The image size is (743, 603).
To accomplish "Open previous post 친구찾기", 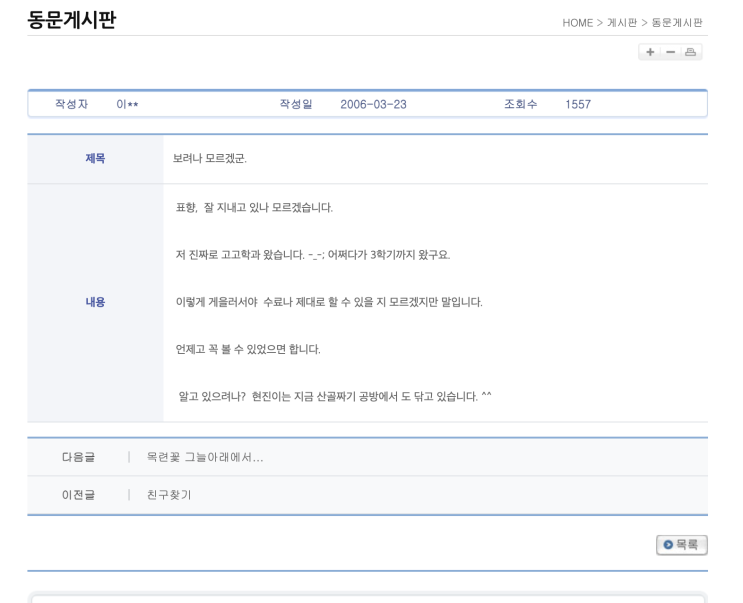I will click(169, 495).
